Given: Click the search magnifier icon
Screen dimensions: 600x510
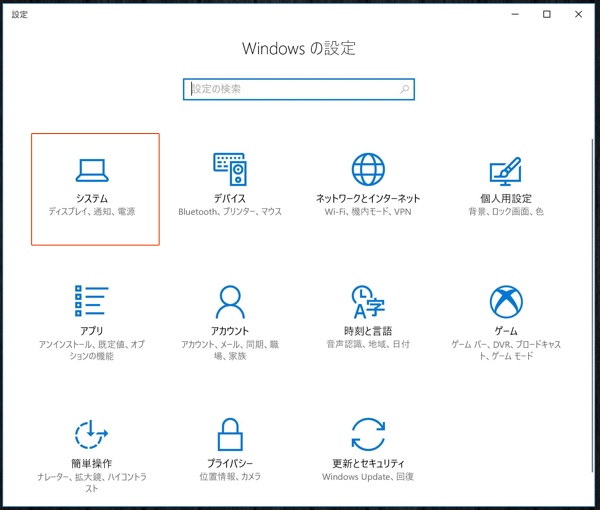Looking at the screenshot, I should pyautogui.click(x=404, y=90).
